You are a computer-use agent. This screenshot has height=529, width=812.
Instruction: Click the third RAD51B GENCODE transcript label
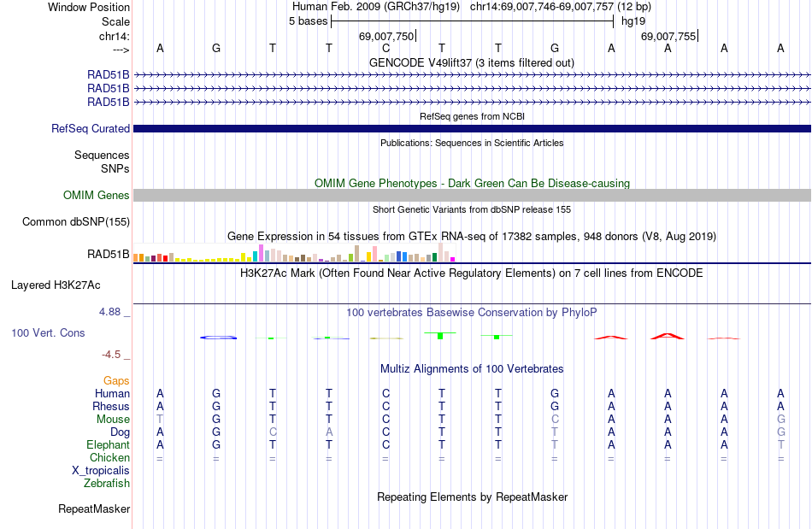pos(109,102)
